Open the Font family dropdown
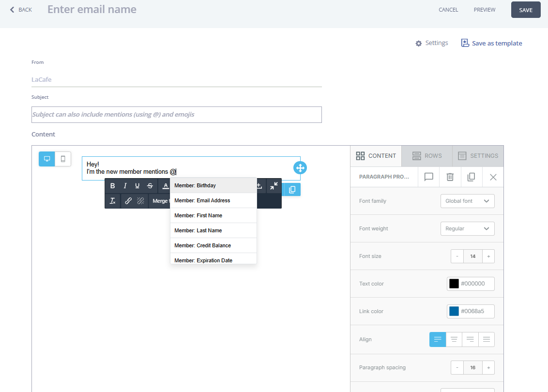548x392 pixels. (x=467, y=201)
